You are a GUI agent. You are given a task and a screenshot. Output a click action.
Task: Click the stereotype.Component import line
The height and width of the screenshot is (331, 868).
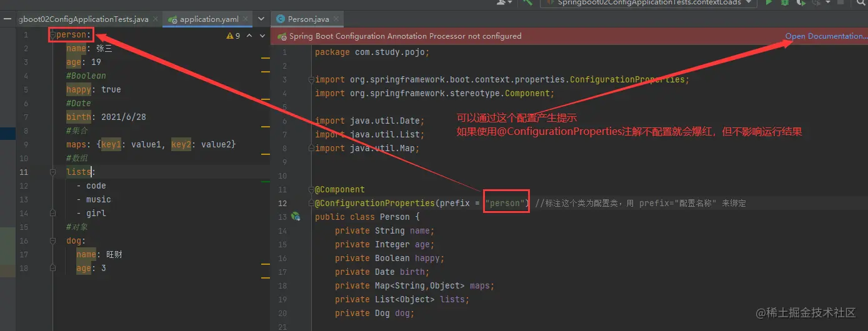434,94
